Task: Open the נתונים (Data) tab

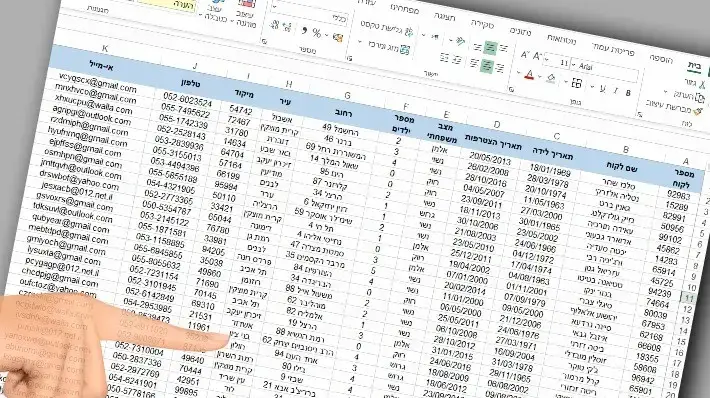Action: pos(520,32)
